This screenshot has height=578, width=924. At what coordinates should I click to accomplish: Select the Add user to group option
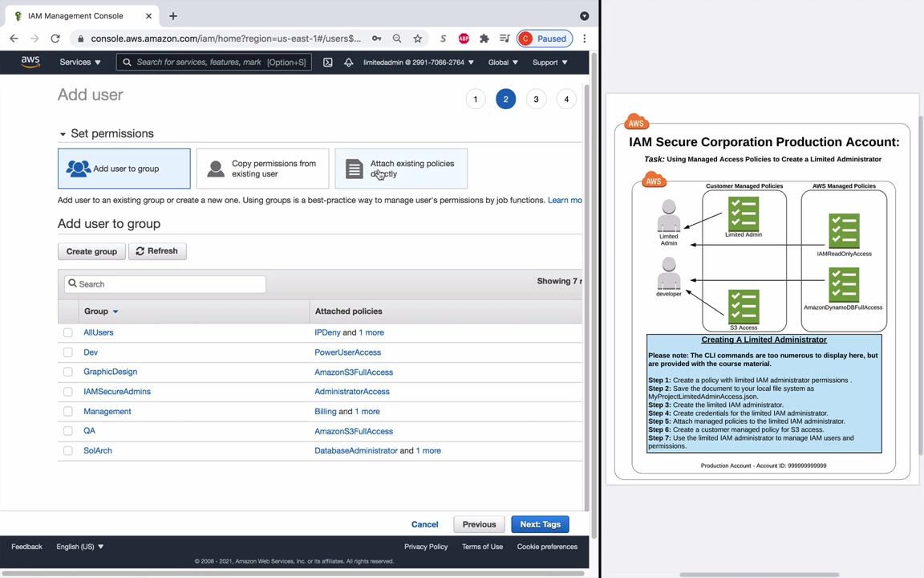124,169
